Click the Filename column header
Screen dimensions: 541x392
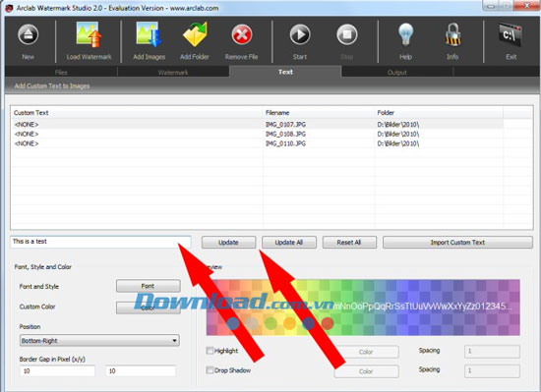(x=319, y=113)
